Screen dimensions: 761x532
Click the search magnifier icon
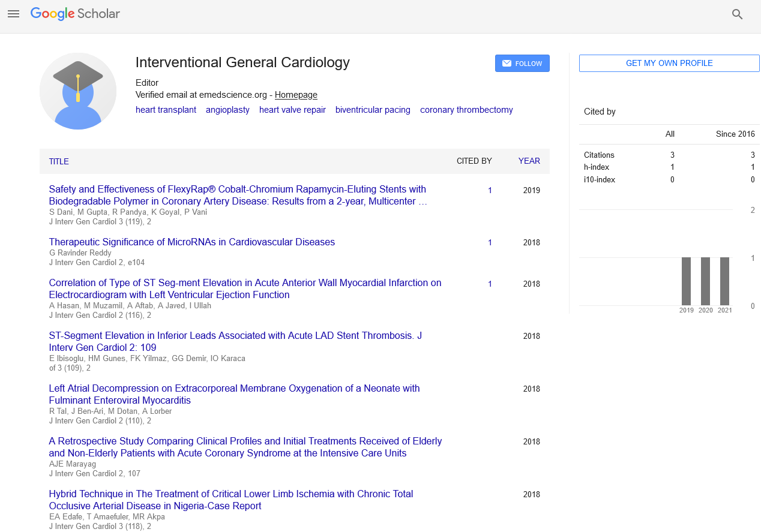pyautogui.click(x=737, y=14)
